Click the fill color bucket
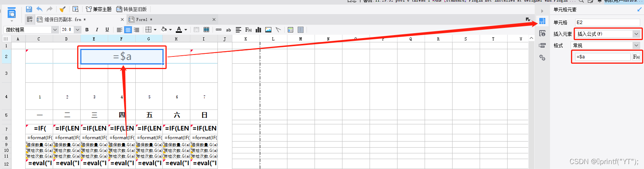Image resolution: width=644 pixels, height=169 pixels. coord(164,30)
